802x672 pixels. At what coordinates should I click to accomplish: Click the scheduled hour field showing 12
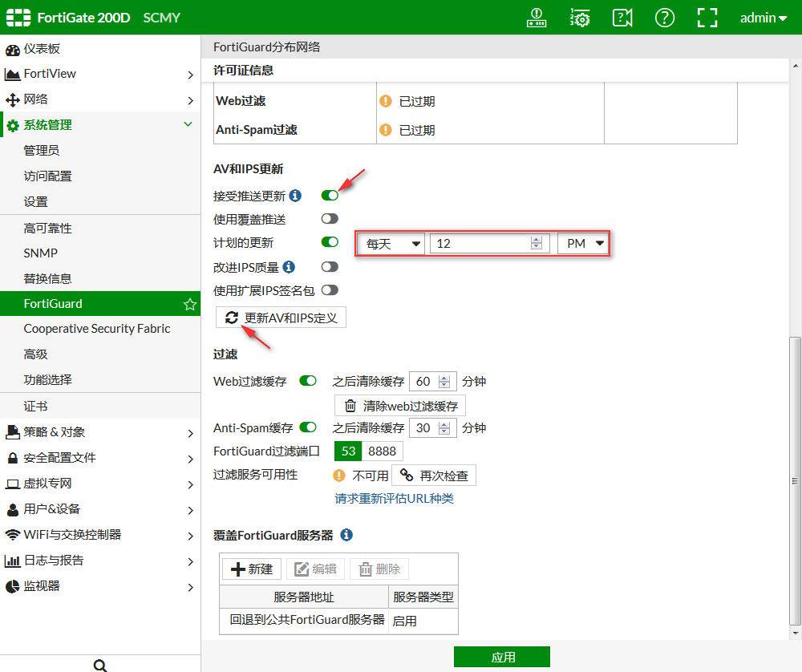tap(489, 244)
